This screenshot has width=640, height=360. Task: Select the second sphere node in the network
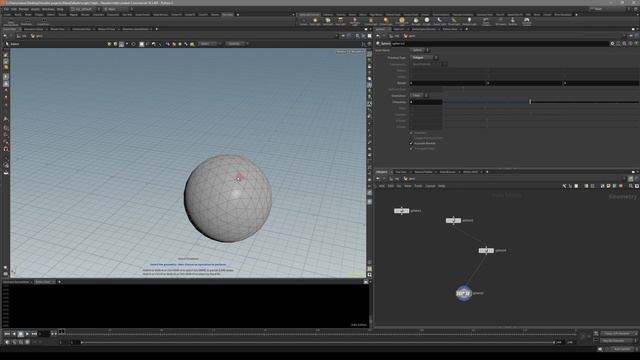[453, 220]
